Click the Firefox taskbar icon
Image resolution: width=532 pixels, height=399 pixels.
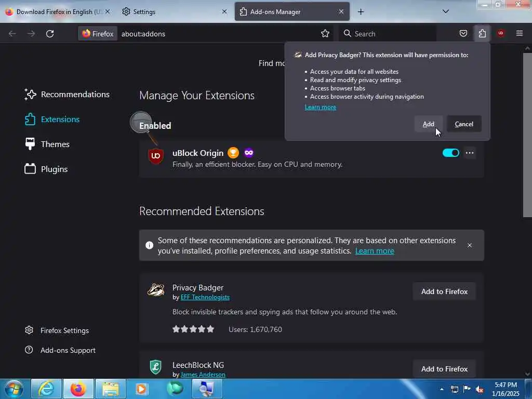pos(78,389)
